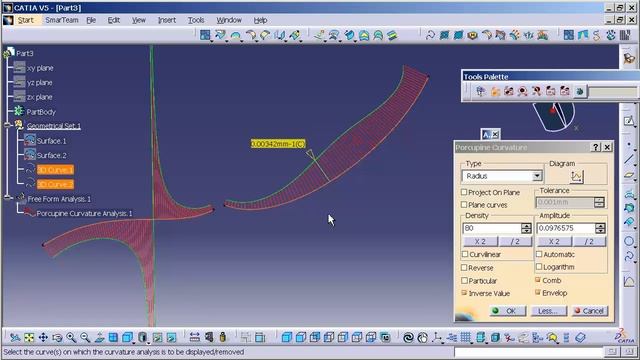Click the Fit All In view icon
The height and width of the screenshot is (360, 640).
(x=29, y=338)
